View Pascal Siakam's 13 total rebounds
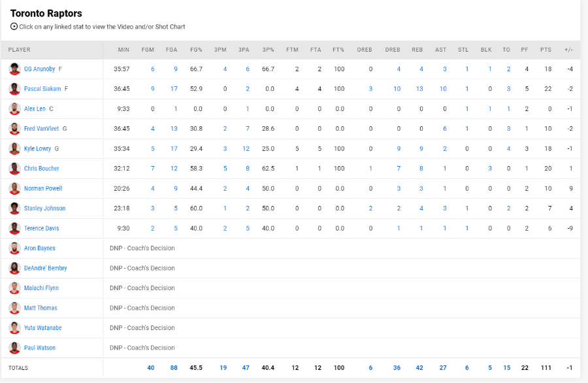 coord(419,89)
